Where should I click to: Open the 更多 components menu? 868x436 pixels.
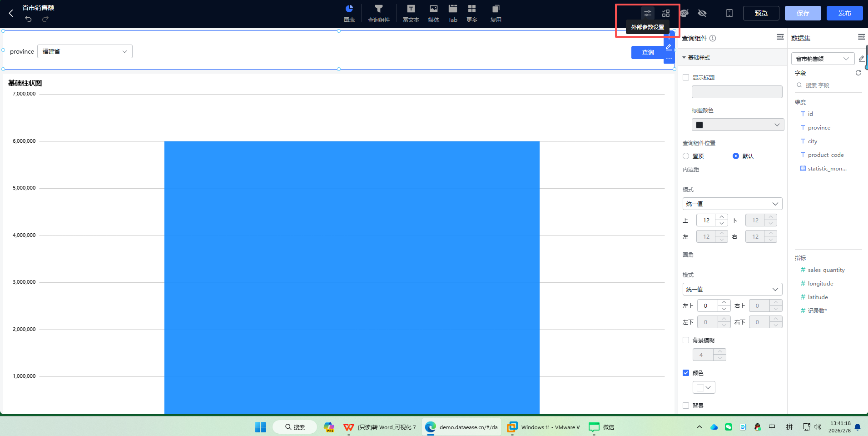(472, 13)
